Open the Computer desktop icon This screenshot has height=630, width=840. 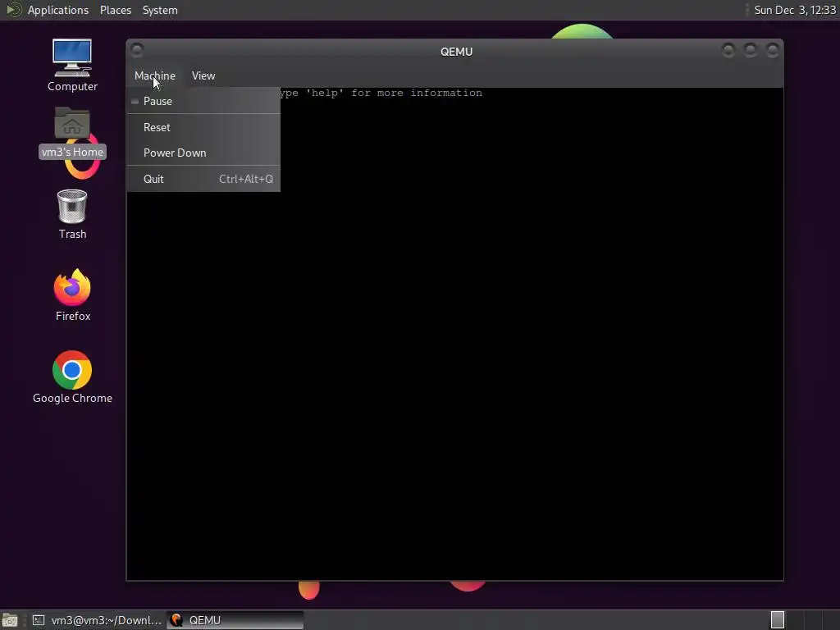[x=72, y=66]
